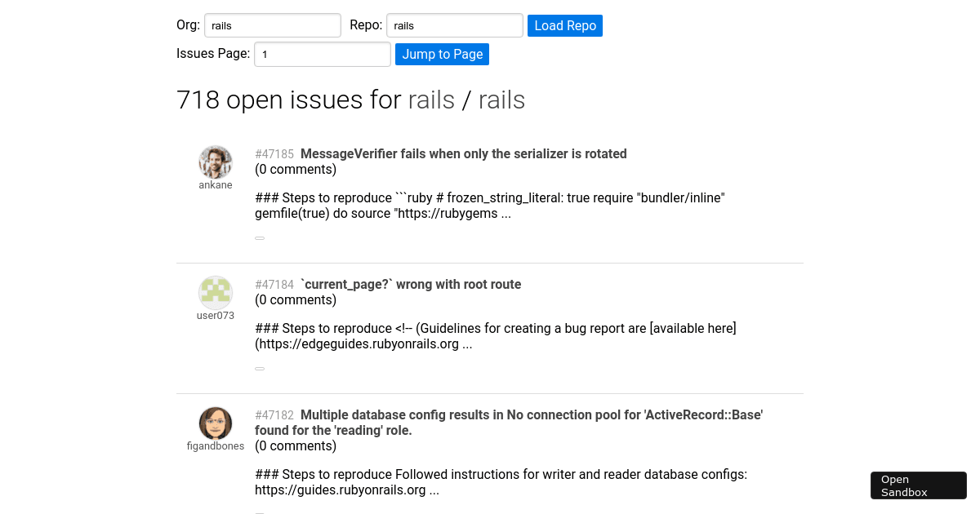Open issue titled 'current_page? wrong with root route'

point(411,284)
